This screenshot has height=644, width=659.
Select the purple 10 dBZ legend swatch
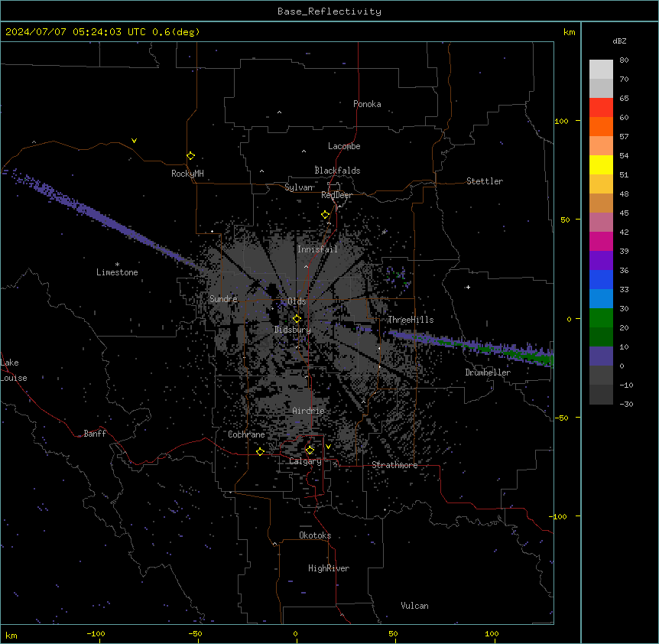tap(601, 356)
